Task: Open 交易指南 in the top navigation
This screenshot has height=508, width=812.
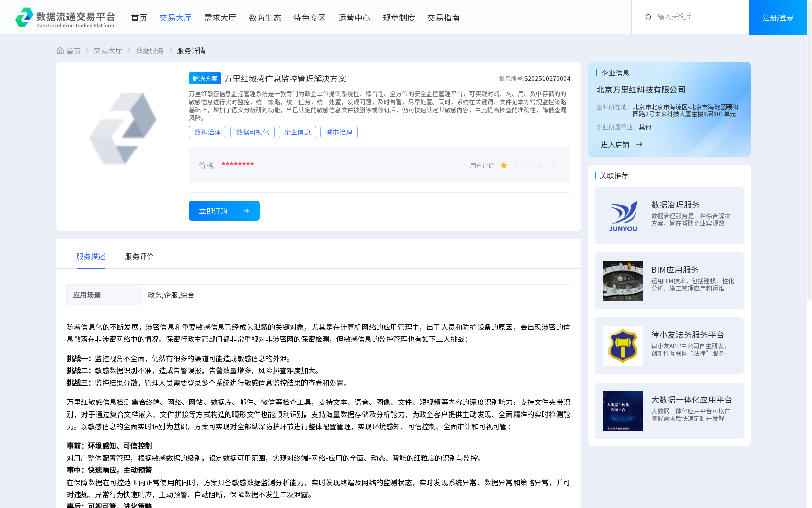Action: (444, 18)
